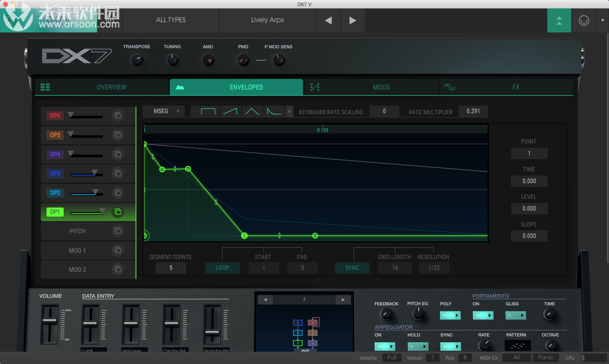Viewport: 609px width, 364px height.
Task: Copy the MOD 1 envelope
Action: (x=118, y=250)
